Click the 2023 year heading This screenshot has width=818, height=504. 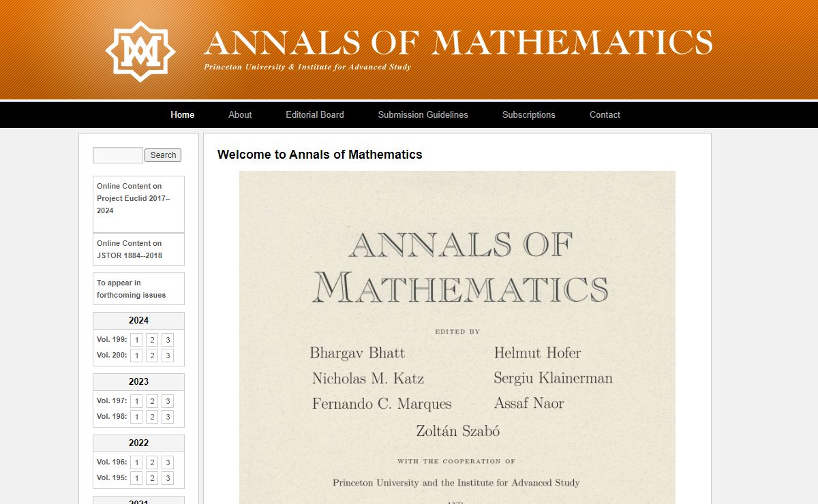(x=138, y=382)
